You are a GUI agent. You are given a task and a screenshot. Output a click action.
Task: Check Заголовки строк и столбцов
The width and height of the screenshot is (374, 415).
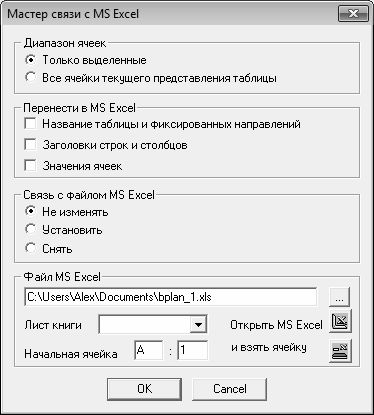click(x=30, y=145)
